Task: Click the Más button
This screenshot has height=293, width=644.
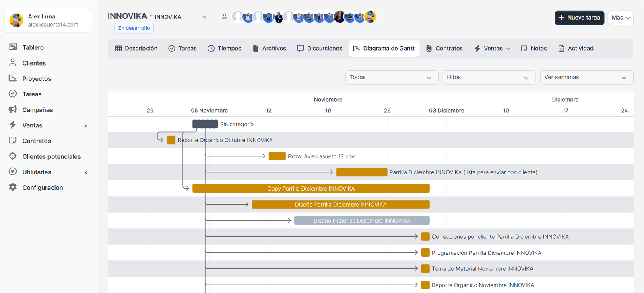Action: (x=620, y=18)
